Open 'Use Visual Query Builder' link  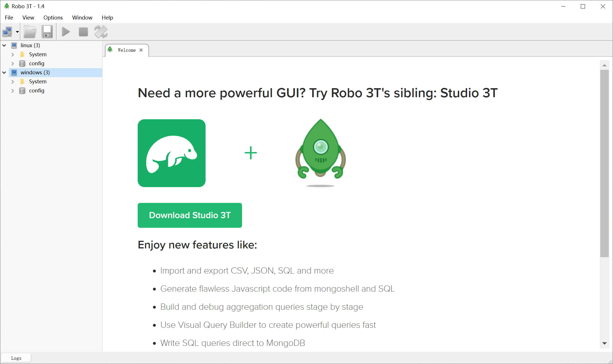[x=268, y=325]
